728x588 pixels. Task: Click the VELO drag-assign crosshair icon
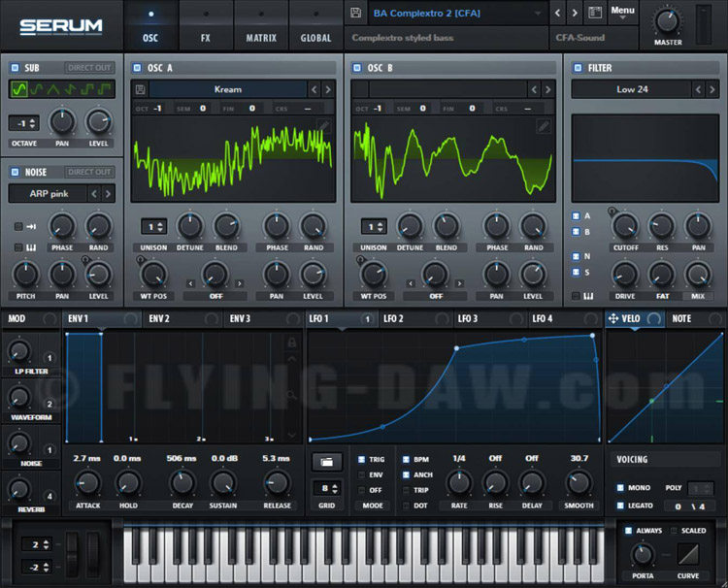(612, 318)
